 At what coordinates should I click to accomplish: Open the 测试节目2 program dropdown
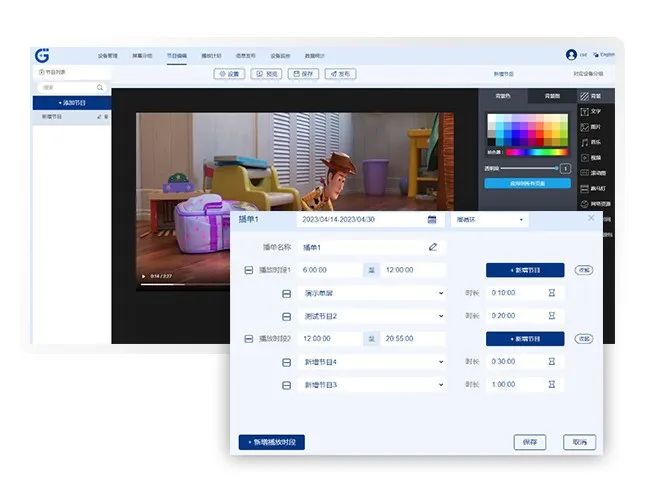point(372,316)
